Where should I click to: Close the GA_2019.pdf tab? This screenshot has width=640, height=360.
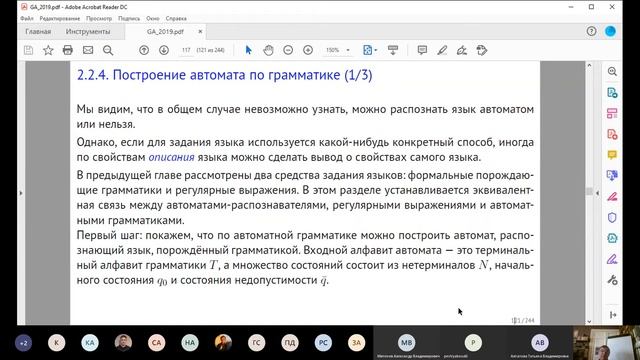point(200,31)
